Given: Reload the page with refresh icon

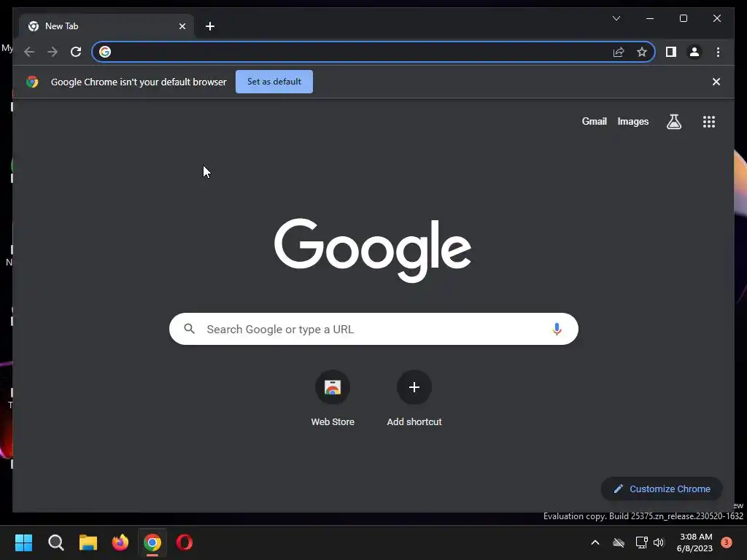Looking at the screenshot, I should tap(76, 52).
